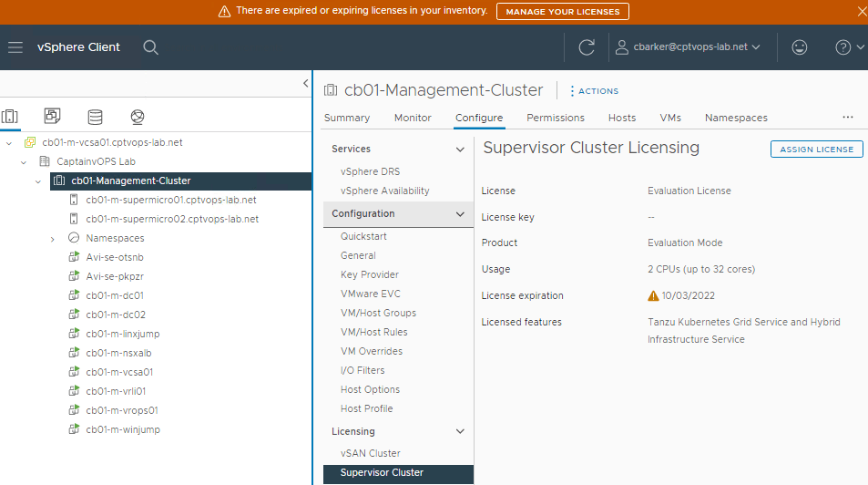The height and width of the screenshot is (485, 868).
Task: Select the cb01-m-vrops01 virtual machine
Action: [121, 410]
